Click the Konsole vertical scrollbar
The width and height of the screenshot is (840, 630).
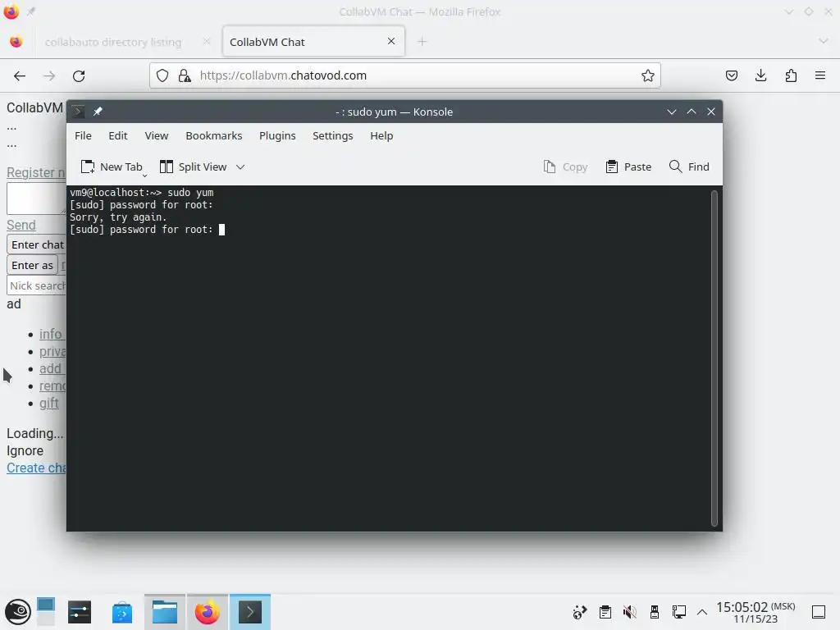coord(714,358)
